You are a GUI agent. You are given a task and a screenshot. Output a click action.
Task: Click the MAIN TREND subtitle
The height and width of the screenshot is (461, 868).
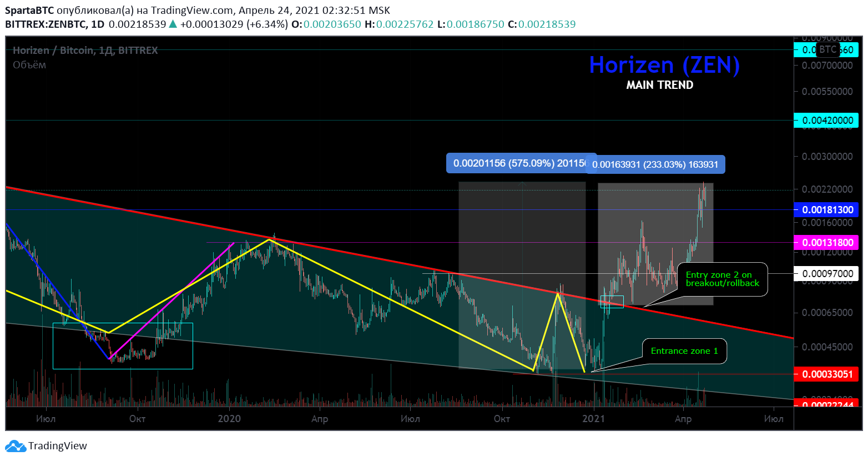660,85
